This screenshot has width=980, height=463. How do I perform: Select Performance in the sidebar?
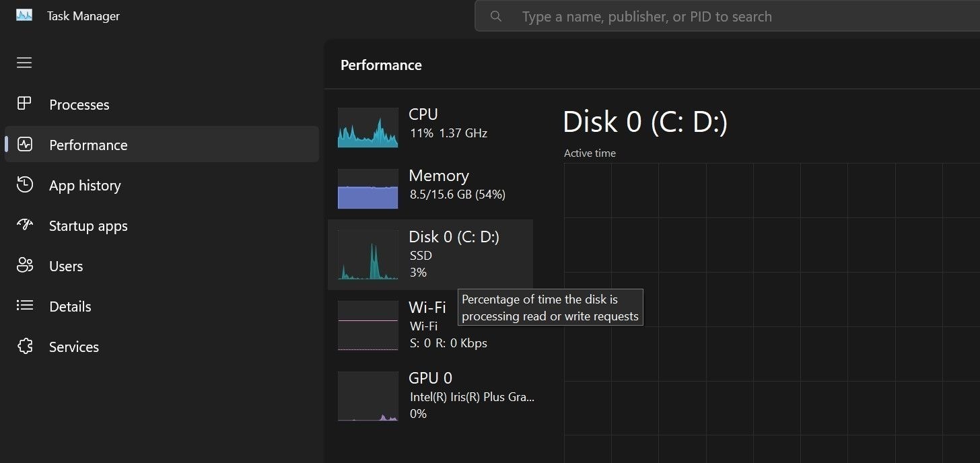coord(162,145)
